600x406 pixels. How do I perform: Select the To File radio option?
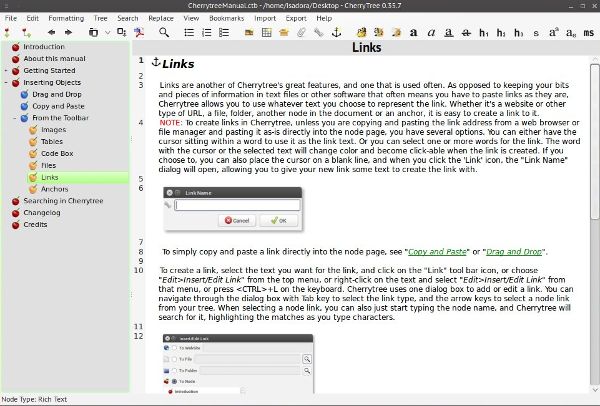point(174,359)
